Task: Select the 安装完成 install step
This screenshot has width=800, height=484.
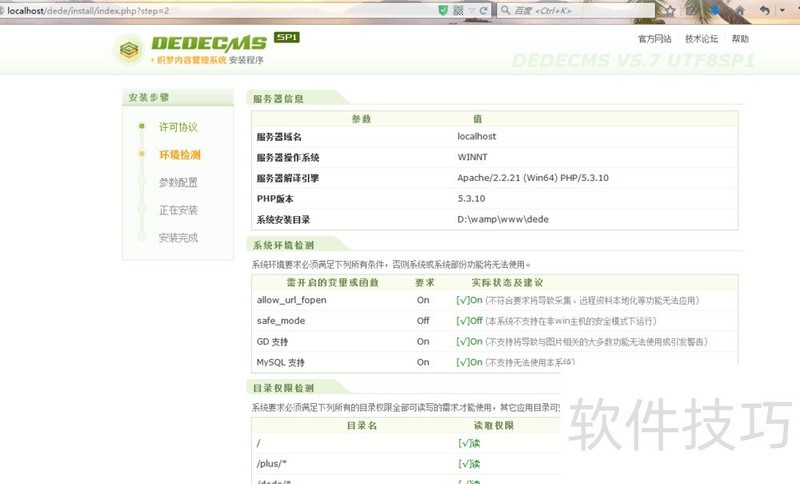Action: pyautogui.click(x=178, y=237)
